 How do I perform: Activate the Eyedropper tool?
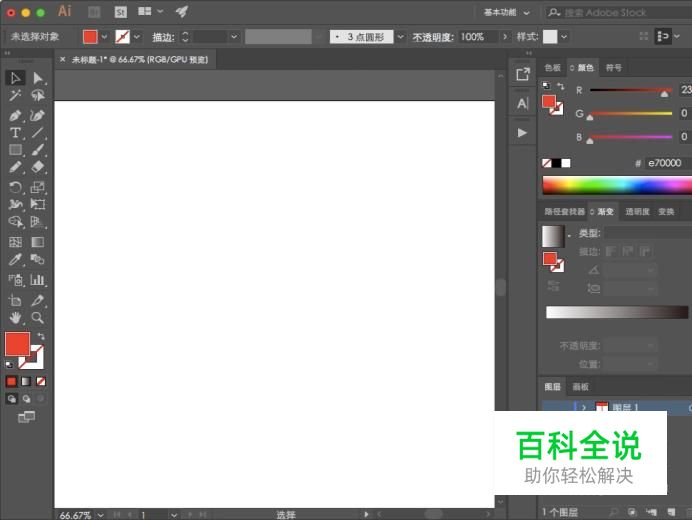(x=15, y=260)
